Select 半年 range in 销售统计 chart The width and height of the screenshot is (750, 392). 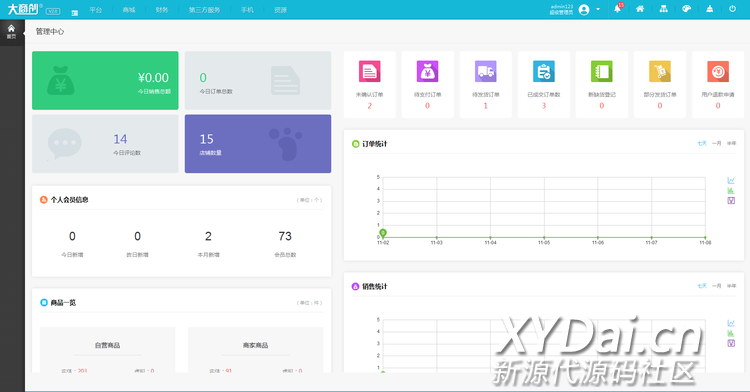(731, 286)
